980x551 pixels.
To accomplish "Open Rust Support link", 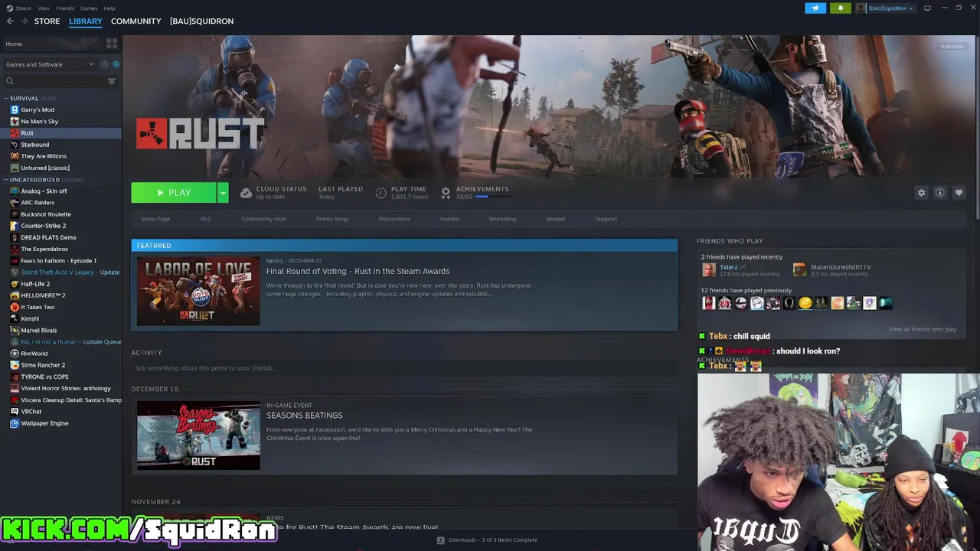I will tap(606, 219).
